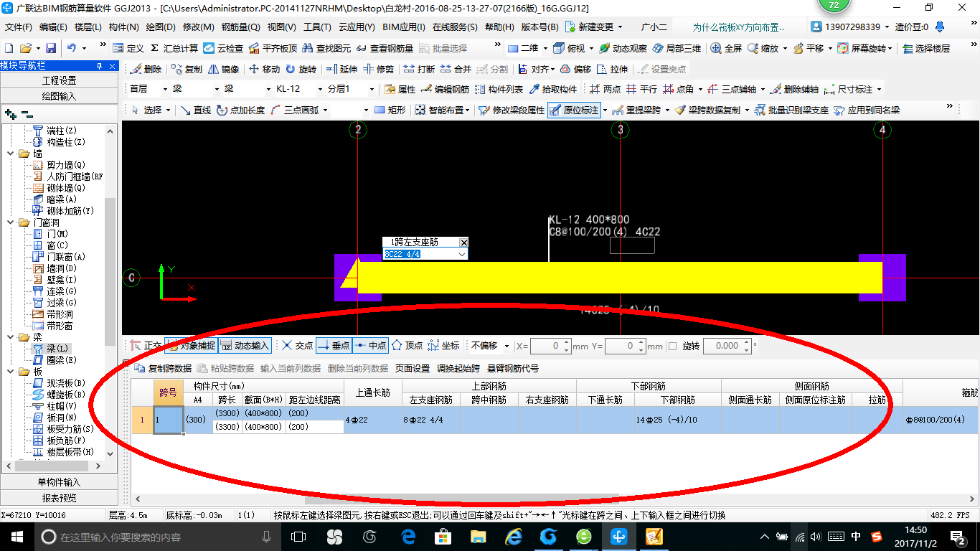Screen dimensions: 980x551
Task: Select the 合并 merge tool
Action: [456, 69]
